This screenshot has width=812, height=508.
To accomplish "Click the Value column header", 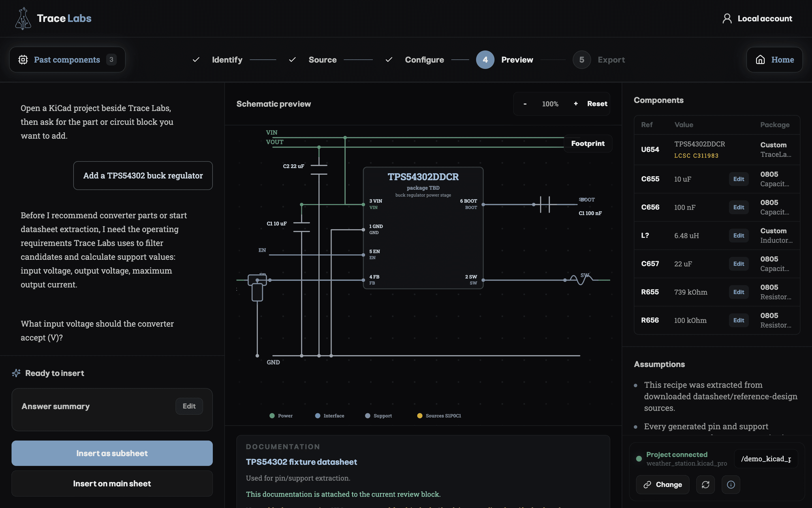I will [x=684, y=125].
